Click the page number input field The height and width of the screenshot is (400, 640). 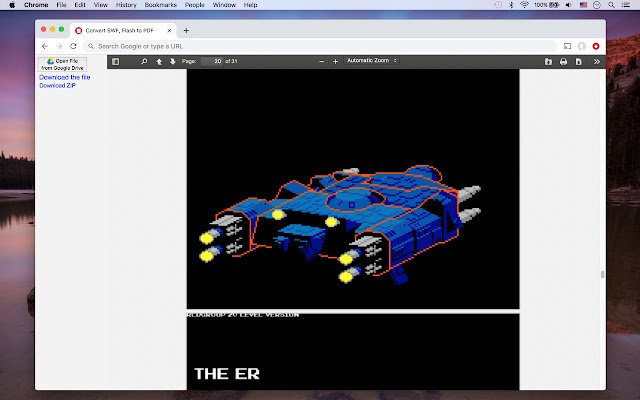click(x=212, y=61)
